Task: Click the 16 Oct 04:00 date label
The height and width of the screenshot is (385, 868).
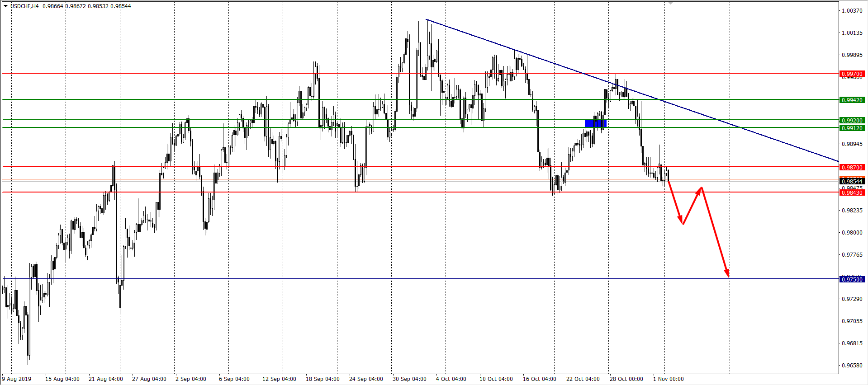Action: pyautogui.click(x=539, y=379)
